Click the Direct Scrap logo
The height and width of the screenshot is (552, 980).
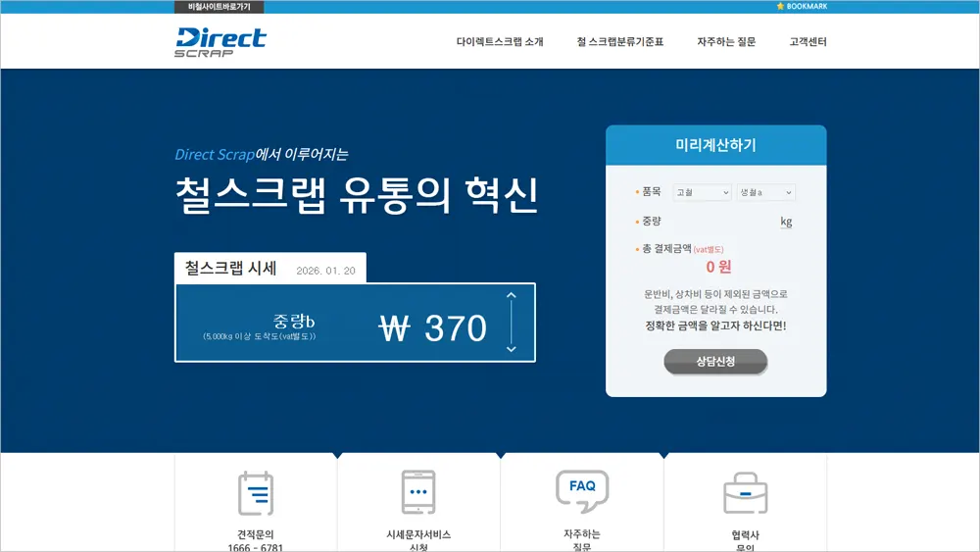220,42
